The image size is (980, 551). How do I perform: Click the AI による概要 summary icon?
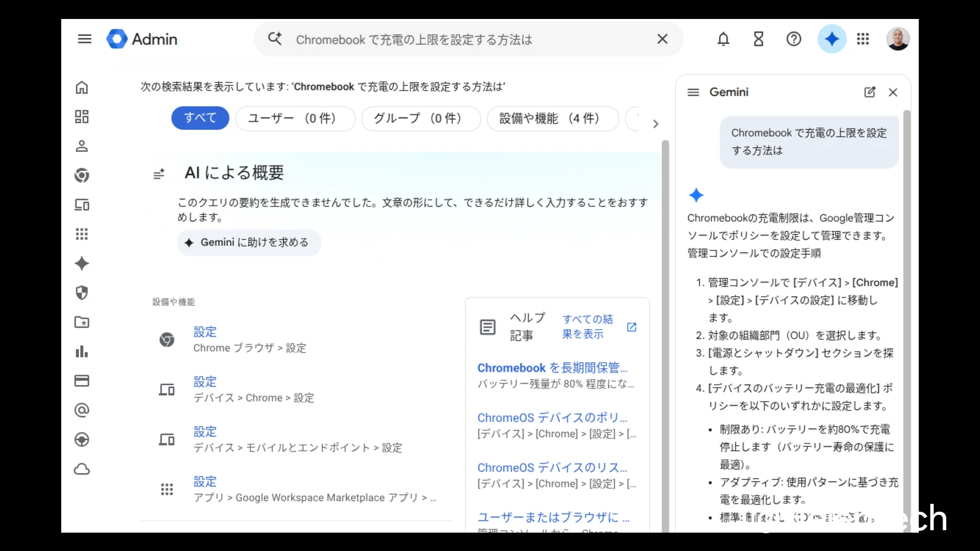click(159, 174)
